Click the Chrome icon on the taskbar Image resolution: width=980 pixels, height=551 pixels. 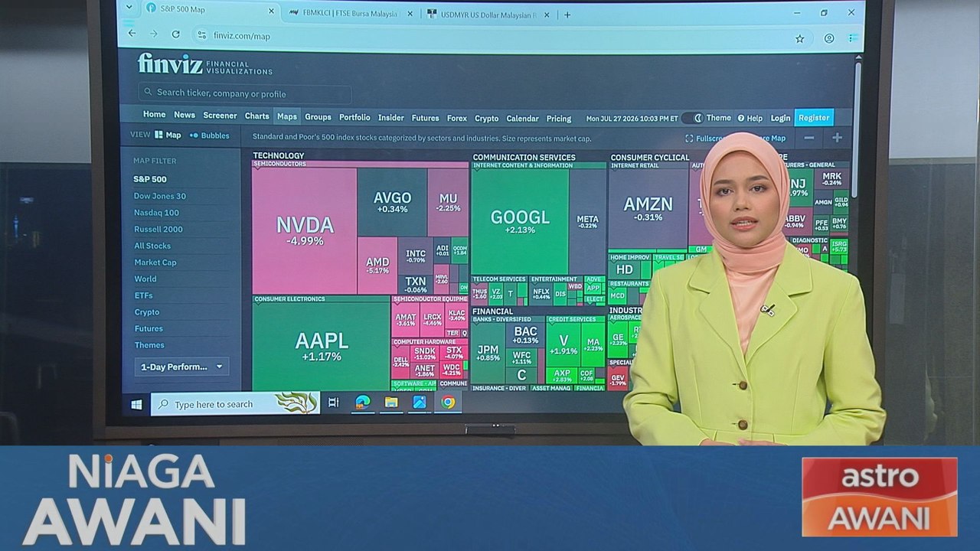click(x=448, y=402)
